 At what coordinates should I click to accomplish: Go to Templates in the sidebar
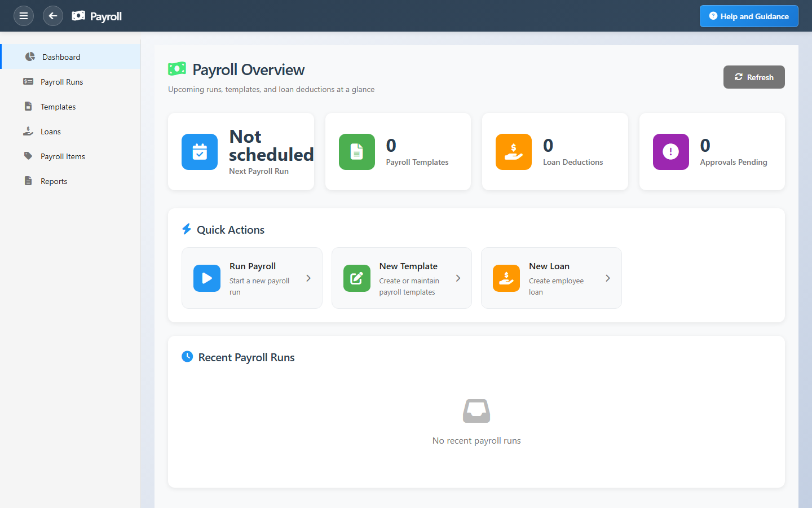click(58, 107)
